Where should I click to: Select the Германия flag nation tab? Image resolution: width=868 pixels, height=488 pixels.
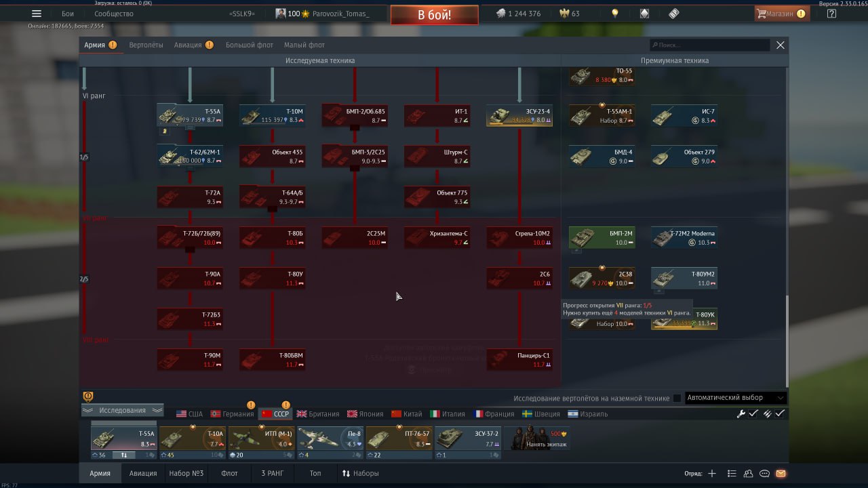coord(232,413)
